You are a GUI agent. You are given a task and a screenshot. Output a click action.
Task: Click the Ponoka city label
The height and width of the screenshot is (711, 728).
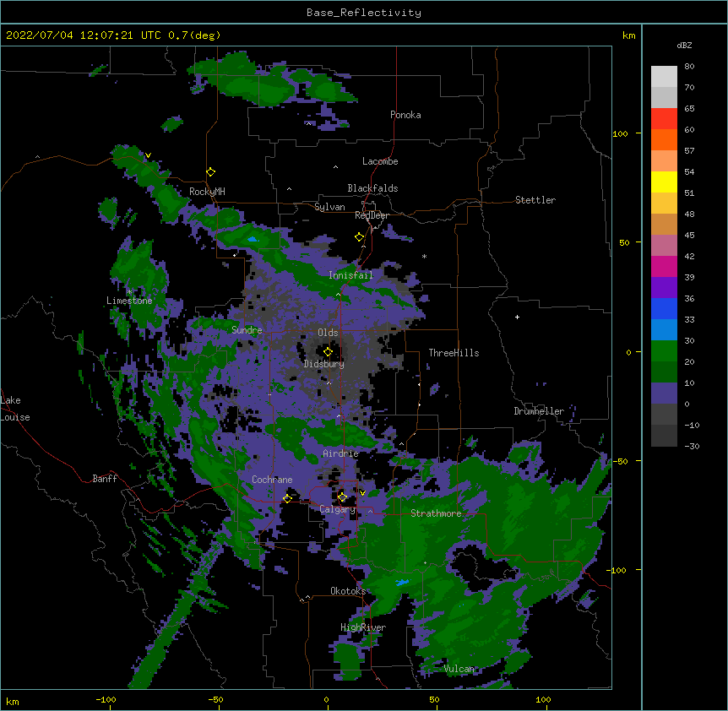[x=405, y=115]
